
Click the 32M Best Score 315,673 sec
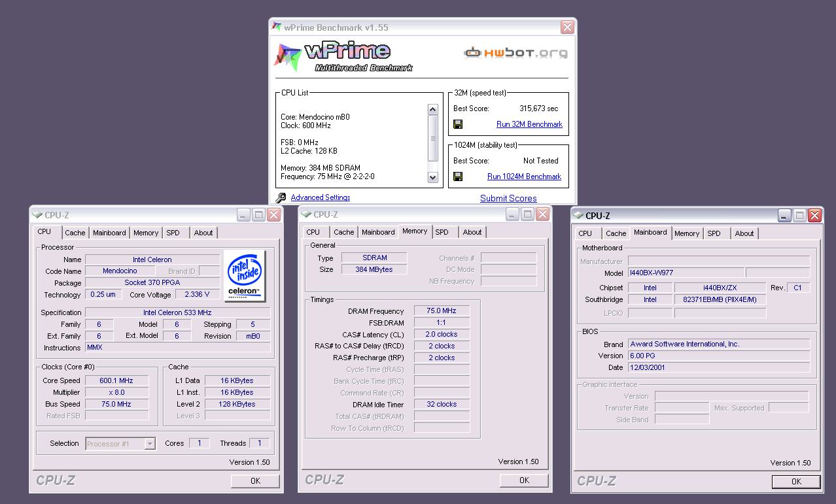tap(539, 109)
